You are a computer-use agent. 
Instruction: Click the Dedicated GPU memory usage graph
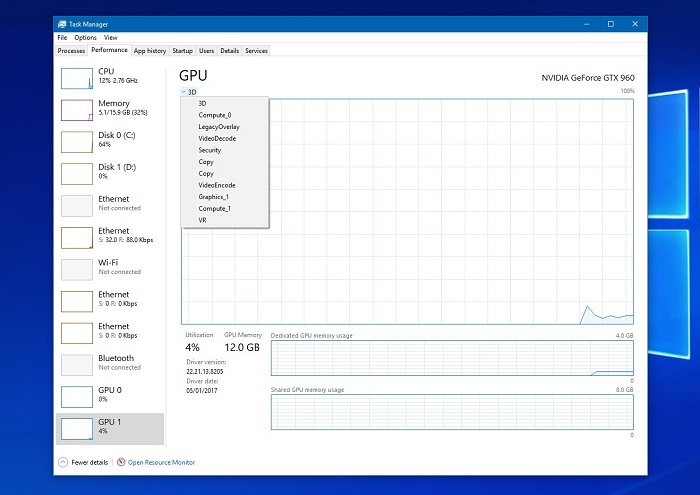452,358
